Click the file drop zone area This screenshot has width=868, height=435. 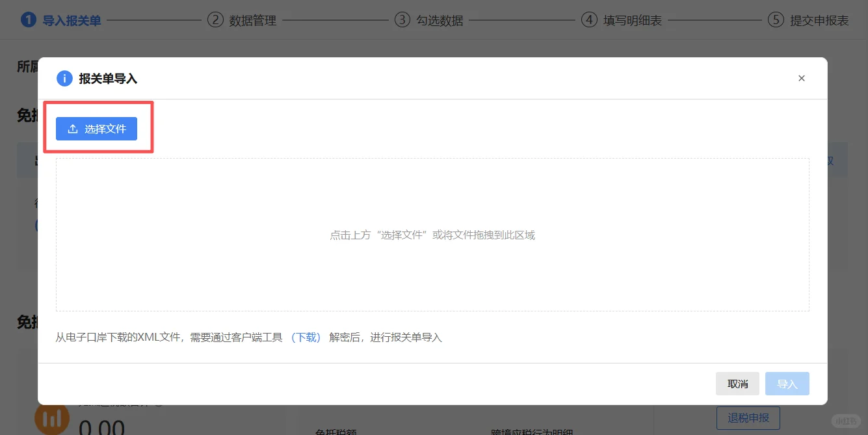point(432,235)
